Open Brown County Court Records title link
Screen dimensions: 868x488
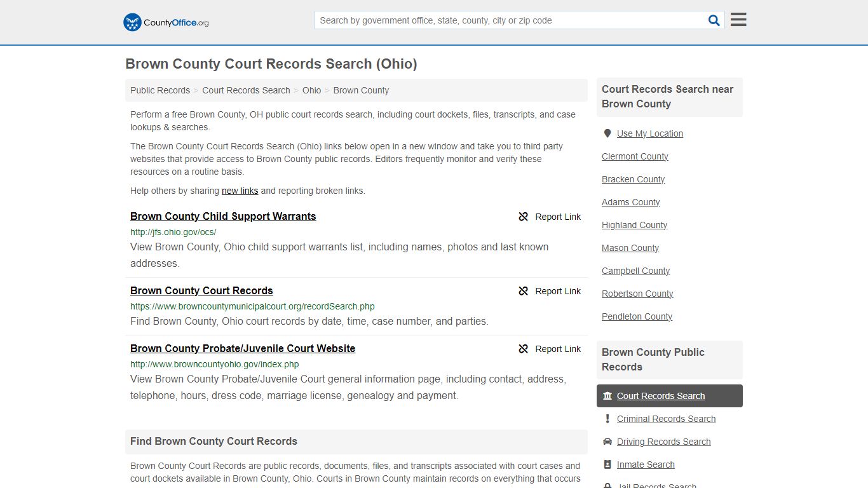tap(201, 290)
